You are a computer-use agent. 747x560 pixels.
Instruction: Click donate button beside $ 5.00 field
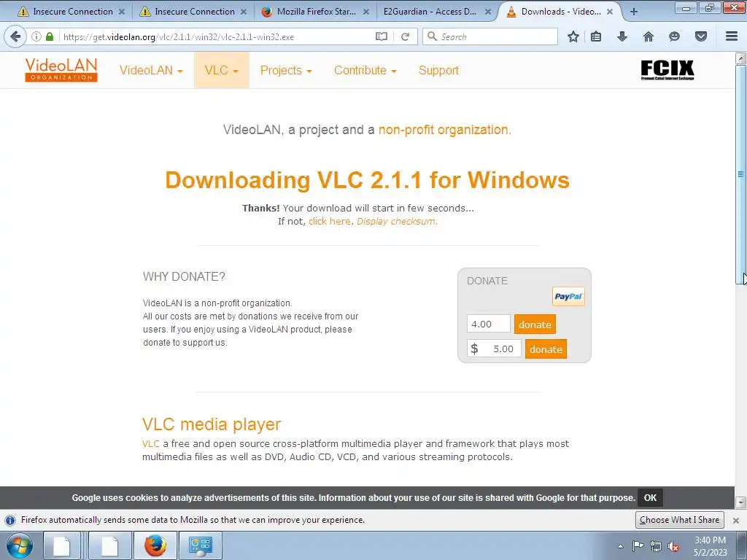546,349
